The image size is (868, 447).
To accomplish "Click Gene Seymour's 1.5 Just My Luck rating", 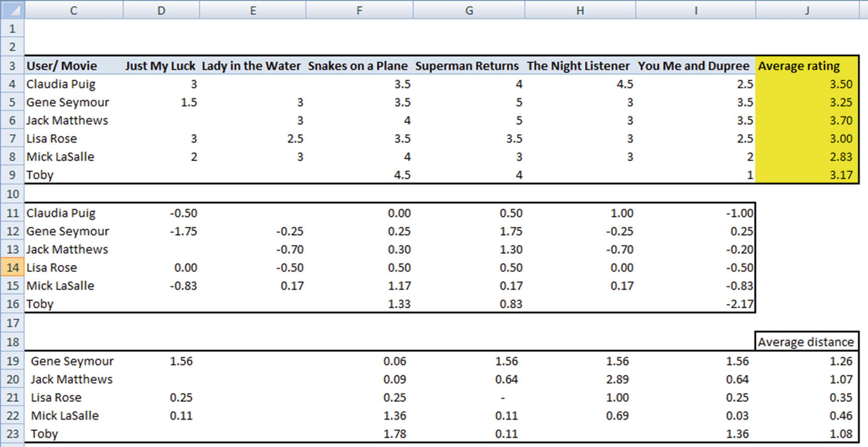I will (x=189, y=102).
